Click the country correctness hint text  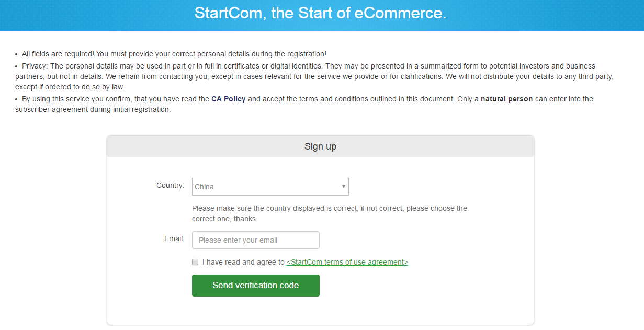pyautogui.click(x=330, y=208)
